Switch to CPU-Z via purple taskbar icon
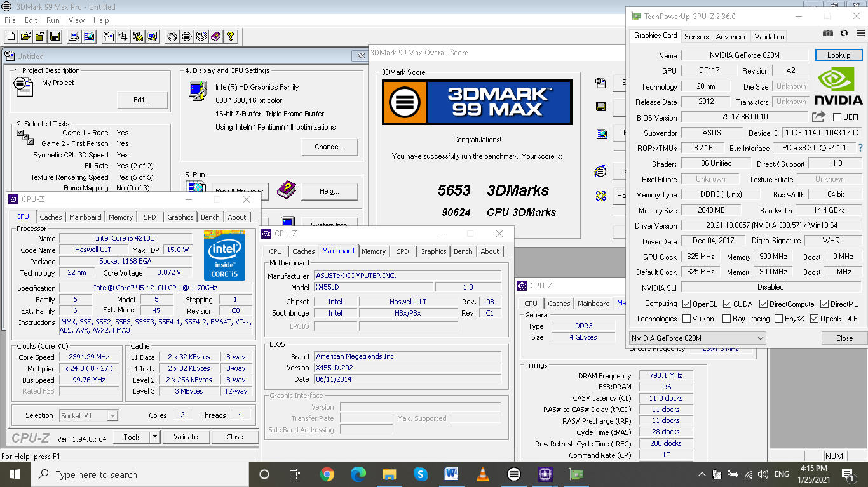 point(545,474)
